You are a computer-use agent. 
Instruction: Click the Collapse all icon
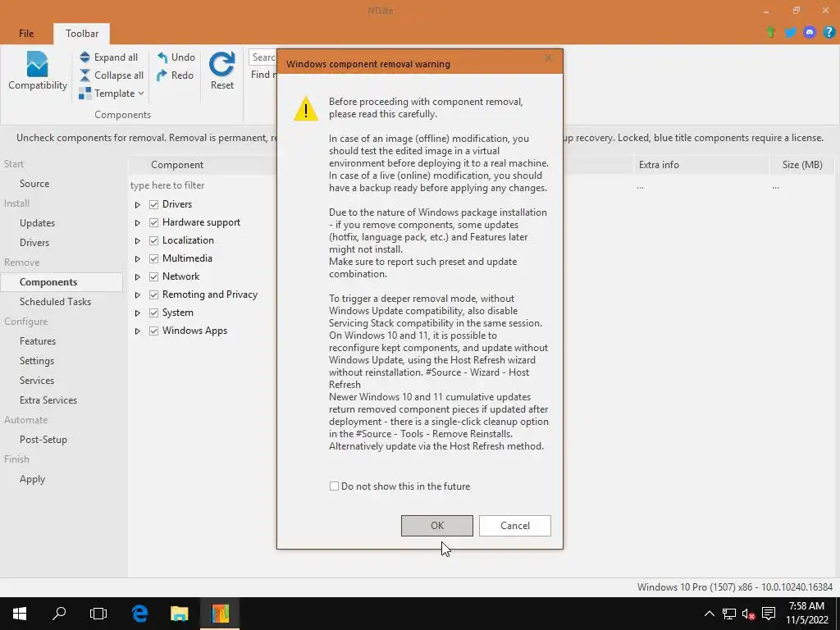click(84, 75)
